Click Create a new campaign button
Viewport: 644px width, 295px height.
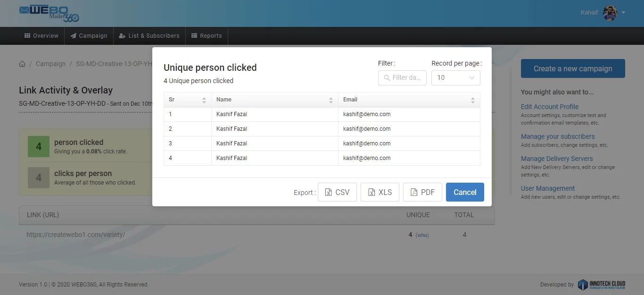[x=573, y=68]
